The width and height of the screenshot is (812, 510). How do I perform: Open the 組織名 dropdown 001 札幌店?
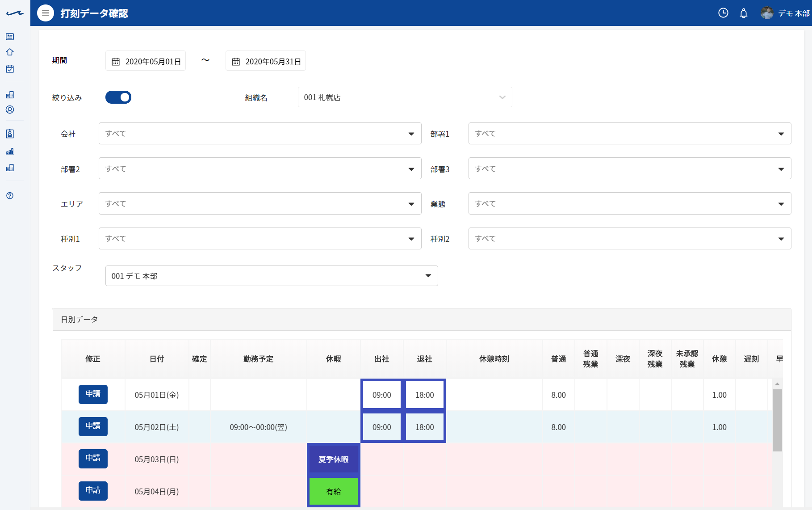click(x=405, y=97)
